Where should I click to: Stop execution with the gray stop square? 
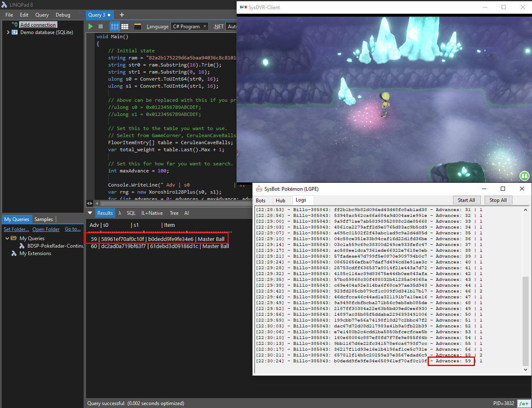(x=101, y=27)
